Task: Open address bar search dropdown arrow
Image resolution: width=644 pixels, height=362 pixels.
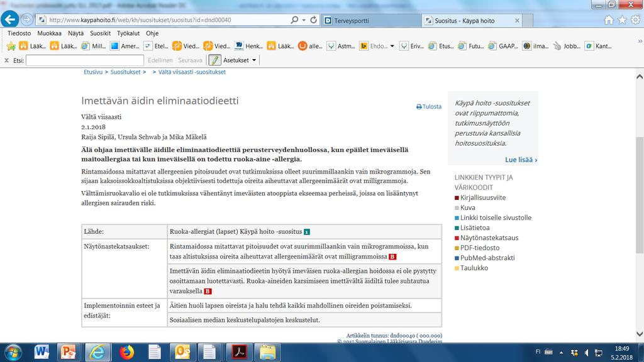Action: (x=304, y=19)
